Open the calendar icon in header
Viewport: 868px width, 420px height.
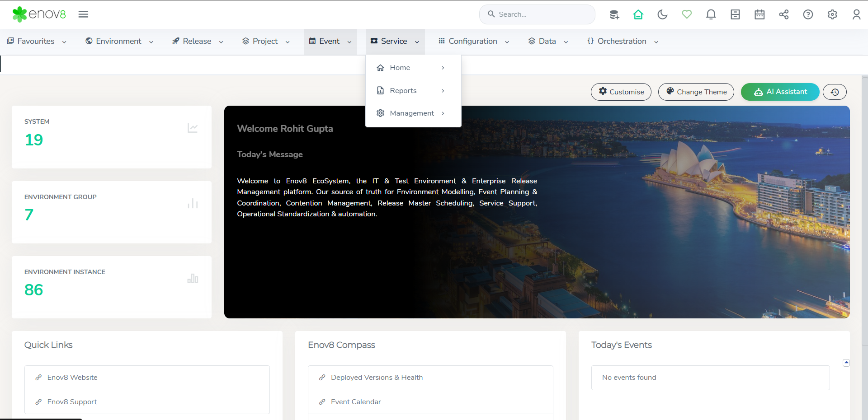coord(759,14)
